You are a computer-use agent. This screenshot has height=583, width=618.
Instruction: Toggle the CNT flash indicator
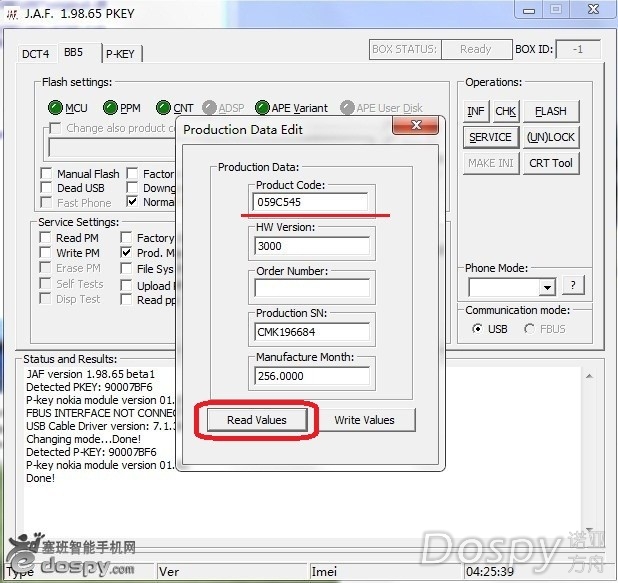pos(163,108)
